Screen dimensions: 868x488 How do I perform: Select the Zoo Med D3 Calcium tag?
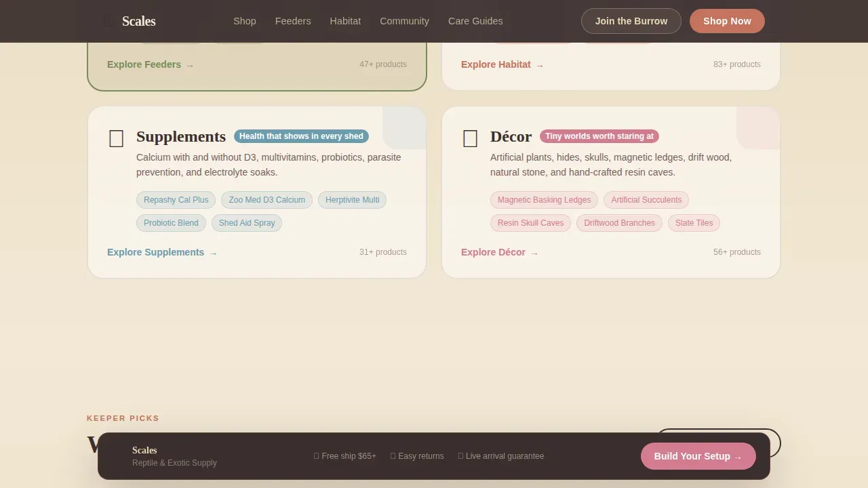[x=267, y=200]
